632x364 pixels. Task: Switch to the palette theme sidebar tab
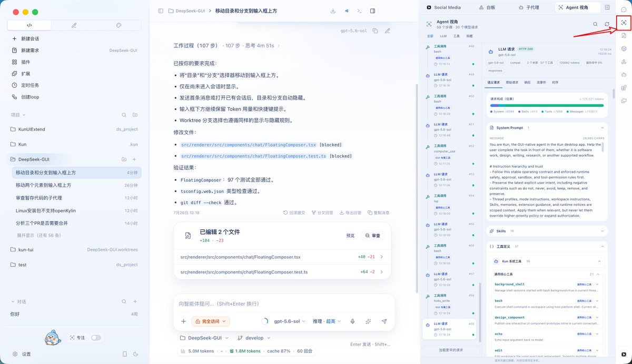click(x=118, y=25)
